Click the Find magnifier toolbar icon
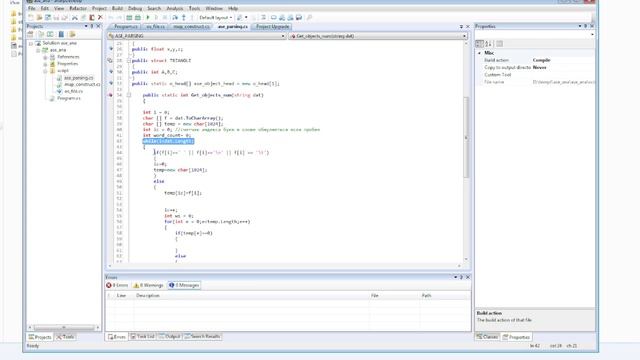The height and width of the screenshot is (360, 640). pyautogui.click(x=309, y=18)
